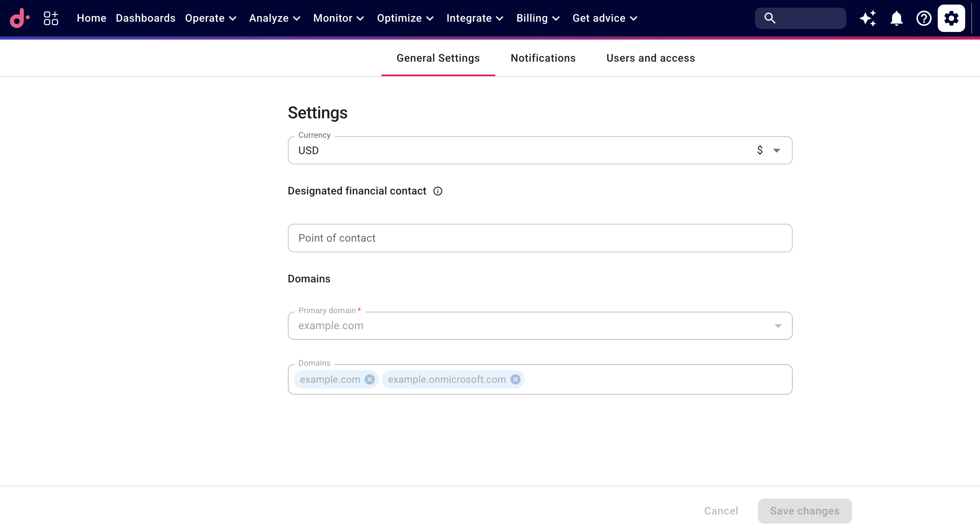Screen dimensions: 980x532
Task: Click the info icon next to Designated financial contact
Action: [438, 191]
